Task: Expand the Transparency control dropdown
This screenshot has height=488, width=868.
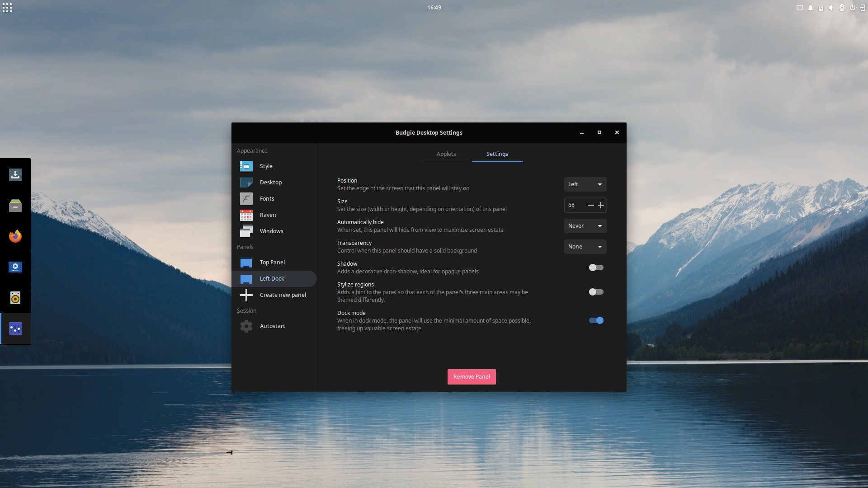Action: coord(585,246)
